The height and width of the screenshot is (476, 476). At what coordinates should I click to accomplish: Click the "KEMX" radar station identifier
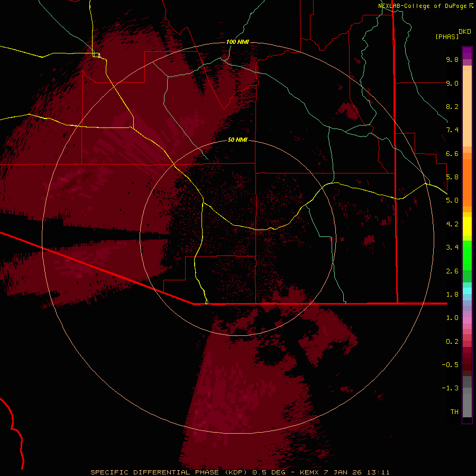coord(309,472)
